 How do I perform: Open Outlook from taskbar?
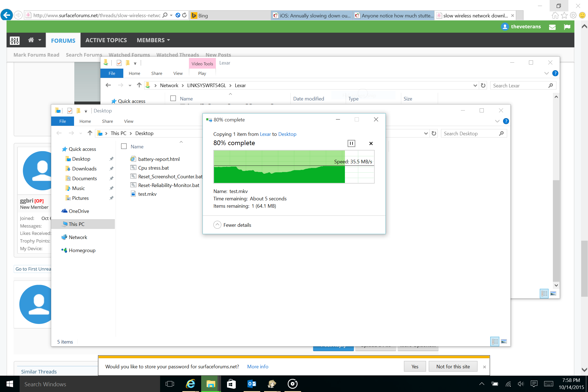pos(252,384)
